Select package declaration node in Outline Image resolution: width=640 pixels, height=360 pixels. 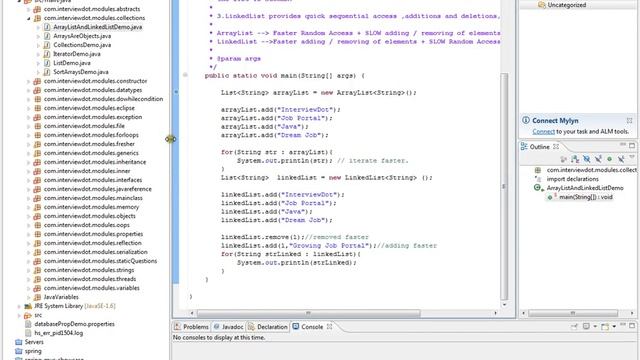(x=591, y=170)
